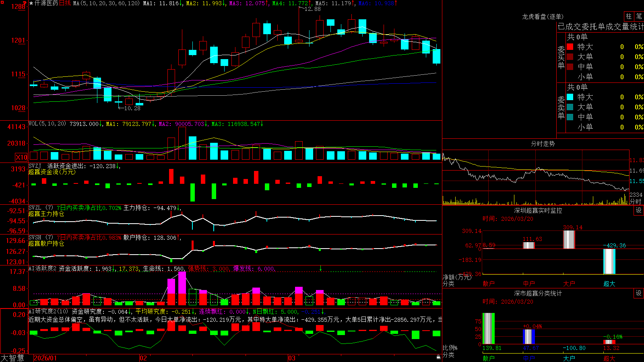The height and width of the screenshot is (362, 644).
Task: Select the SVSH (7) indicator label
Action: point(41,238)
